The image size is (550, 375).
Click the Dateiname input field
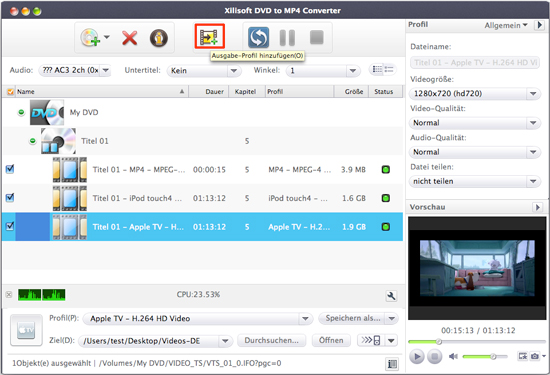pos(475,63)
